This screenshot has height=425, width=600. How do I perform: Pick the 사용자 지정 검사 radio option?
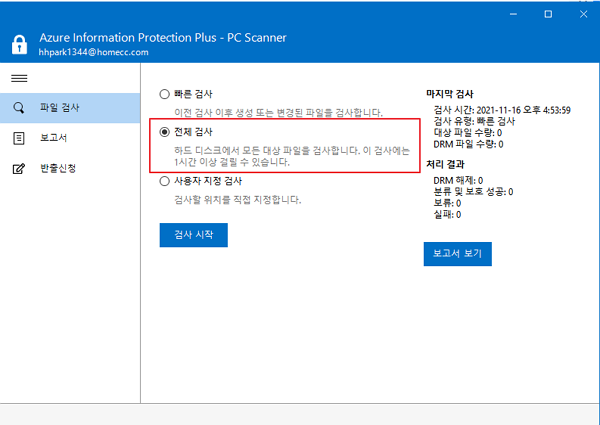(x=165, y=182)
